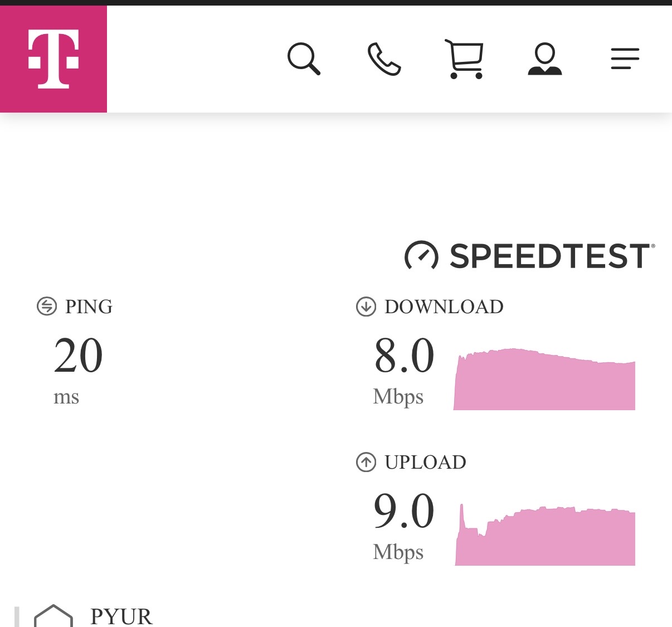
Task: Click the Telekom T logo
Action: coord(53,59)
